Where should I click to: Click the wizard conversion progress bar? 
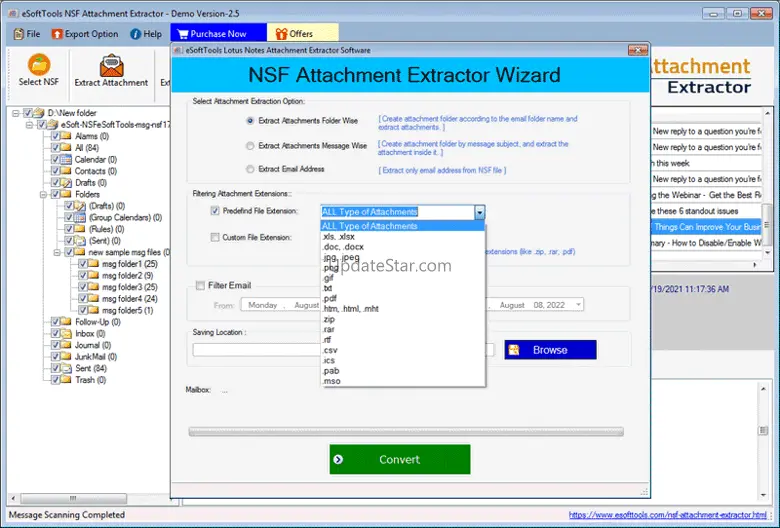[x=406, y=431]
